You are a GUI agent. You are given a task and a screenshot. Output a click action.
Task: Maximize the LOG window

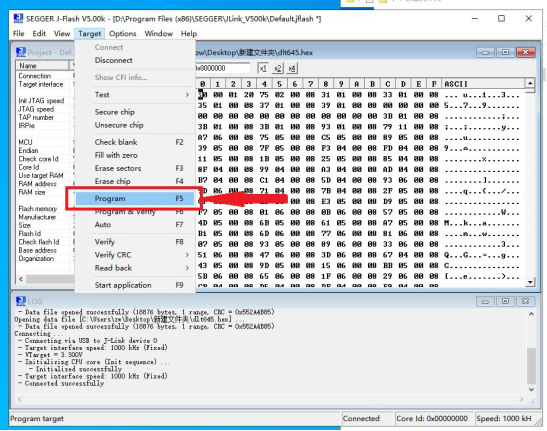(505, 301)
